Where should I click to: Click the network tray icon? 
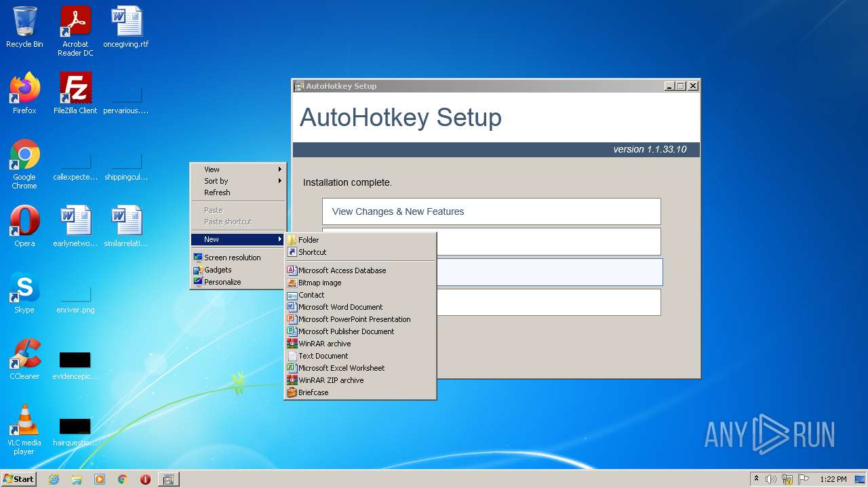click(787, 479)
